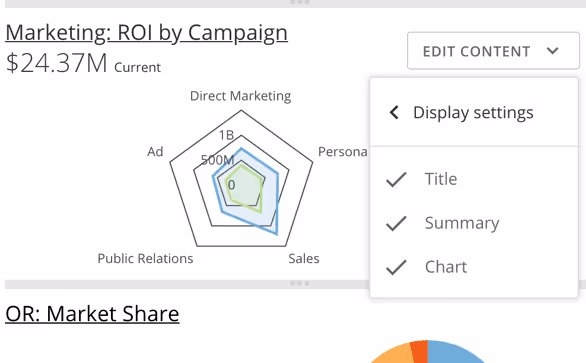Open the EDIT CONTENT dropdown

[x=493, y=50]
